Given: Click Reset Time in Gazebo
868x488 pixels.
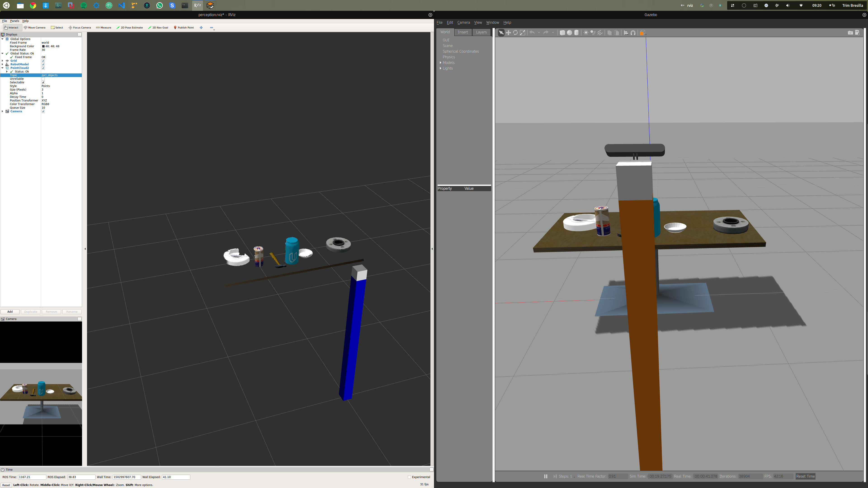Looking at the screenshot, I should (x=805, y=476).
